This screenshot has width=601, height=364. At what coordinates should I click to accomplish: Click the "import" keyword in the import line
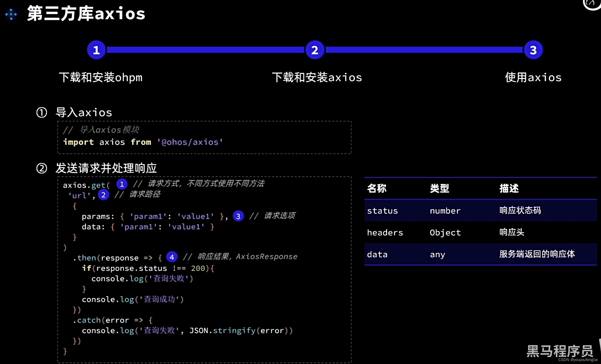click(x=79, y=142)
